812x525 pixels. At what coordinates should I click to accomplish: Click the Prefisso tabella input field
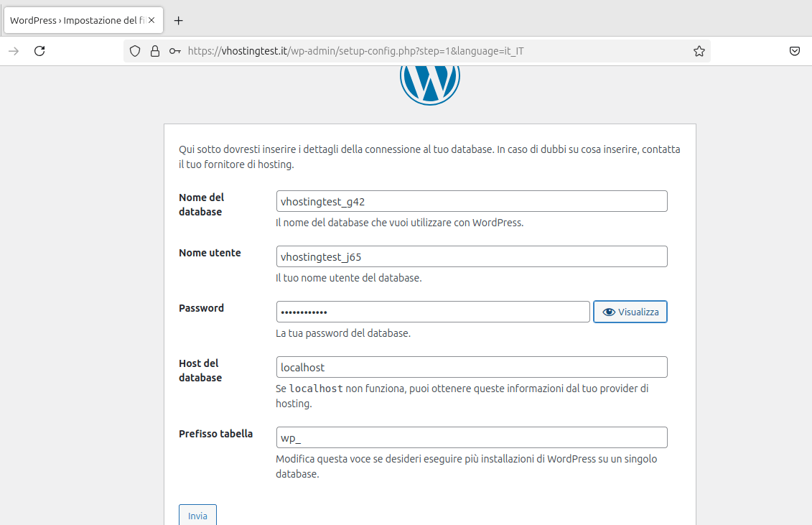(471, 437)
